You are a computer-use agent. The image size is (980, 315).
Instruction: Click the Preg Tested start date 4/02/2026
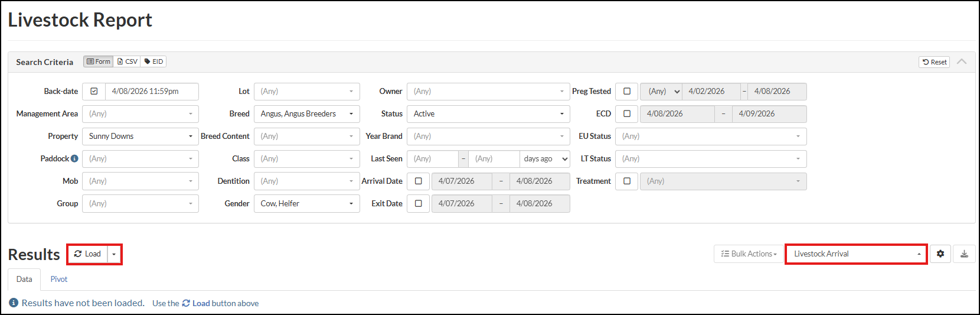(x=711, y=92)
